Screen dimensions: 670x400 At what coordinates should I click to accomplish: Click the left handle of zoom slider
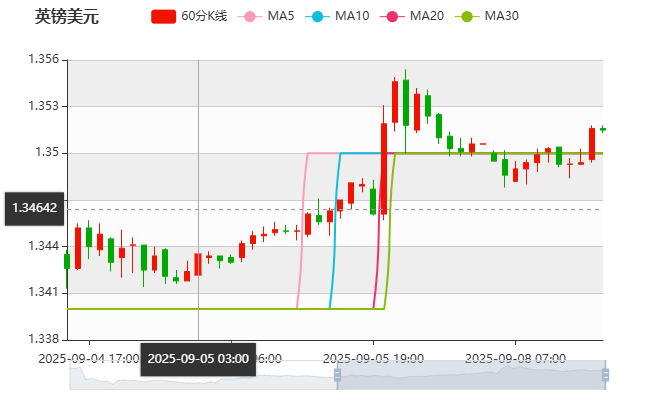[x=337, y=375]
